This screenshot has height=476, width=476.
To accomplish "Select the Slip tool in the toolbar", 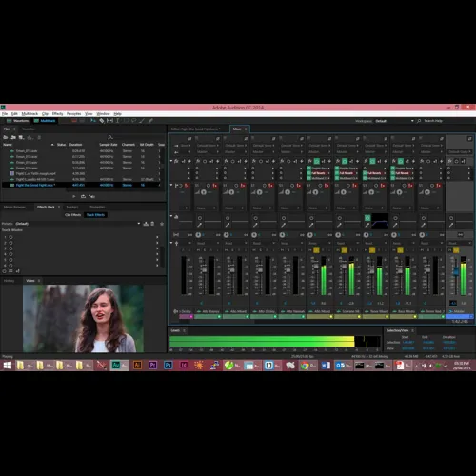I will point(109,121).
